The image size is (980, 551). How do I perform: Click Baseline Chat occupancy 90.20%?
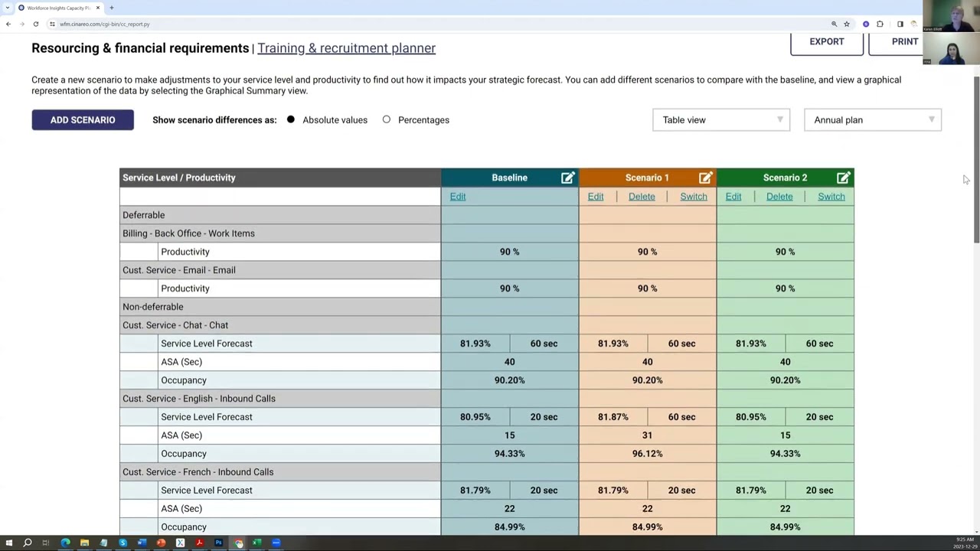point(509,380)
